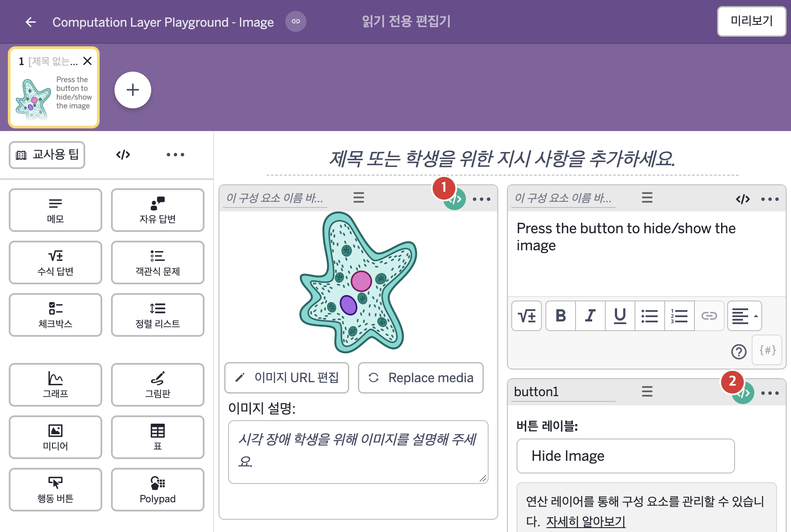The height and width of the screenshot is (532, 791).
Task: Add a 체크박스 checkbox component
Action: tap(56, 315)
